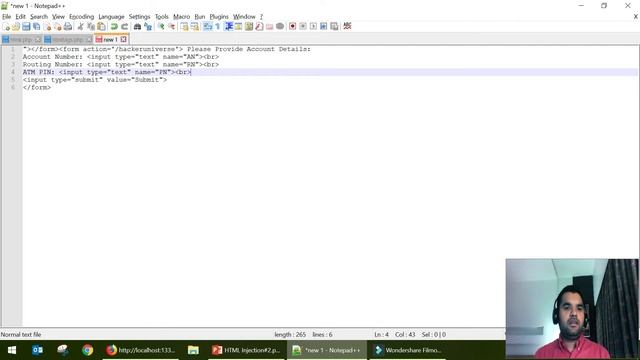640x360 pixels.
Task: Toggle the Function List icon
Action: pyautogui.click(x=259, y=27)
